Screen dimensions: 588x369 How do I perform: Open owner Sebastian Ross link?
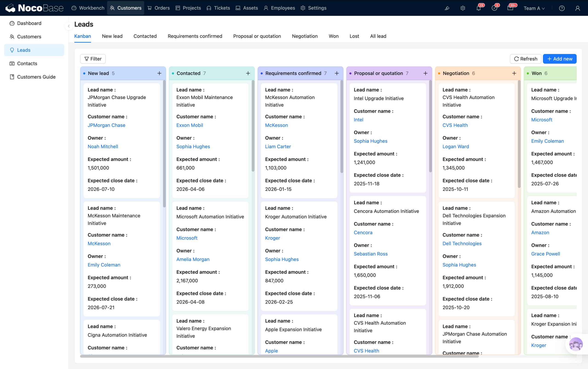(x=371, y=254)
